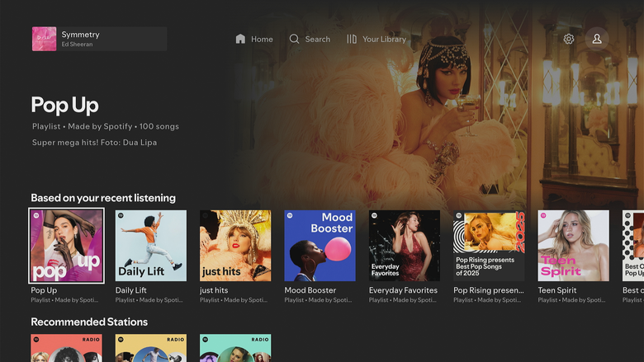Click Super mega hits! Foto: Dua Lipa
The height and width of the screenshot is (362, 644).
tap(94, 143)
